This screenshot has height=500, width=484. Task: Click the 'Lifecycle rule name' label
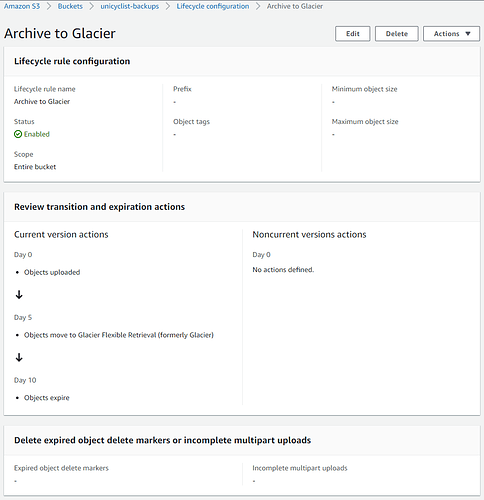pyautogui.click(x=45, y=89)
